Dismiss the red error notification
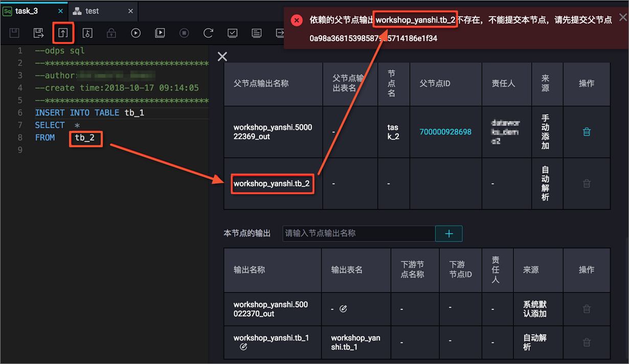This screenshot has height=364, width=629. pyautogui.click(x=622, y=18)
